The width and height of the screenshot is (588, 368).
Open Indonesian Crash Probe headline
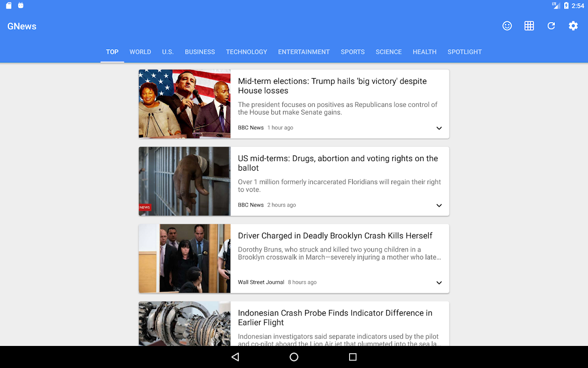(335, 318)
